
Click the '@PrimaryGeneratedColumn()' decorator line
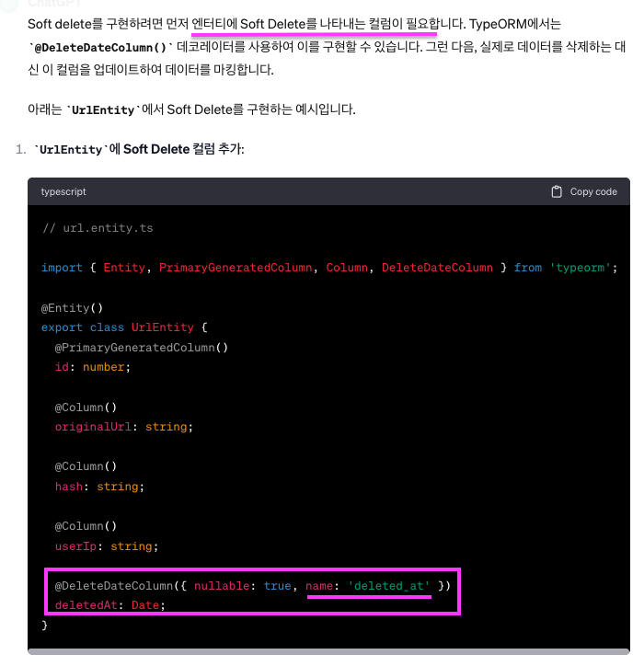142,348
